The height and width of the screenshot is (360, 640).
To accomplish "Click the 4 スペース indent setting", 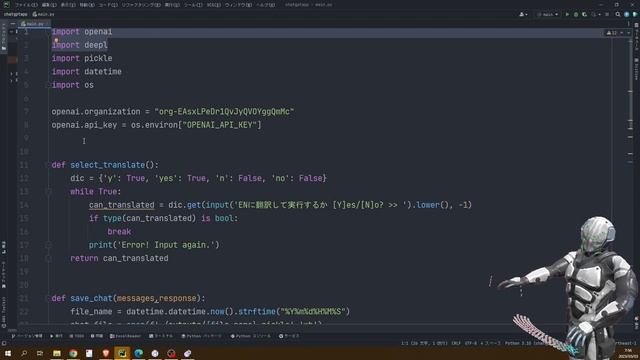I will (490, 344).
